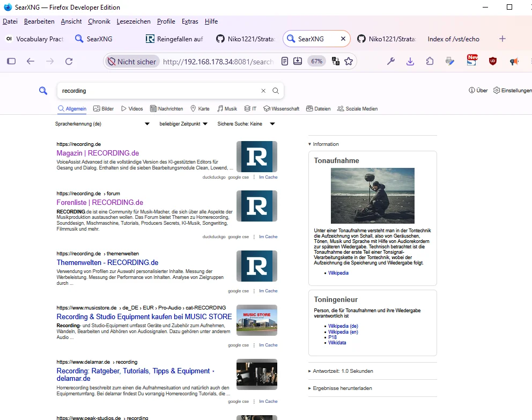
Task: Open the Über about link
Action: 478,90
